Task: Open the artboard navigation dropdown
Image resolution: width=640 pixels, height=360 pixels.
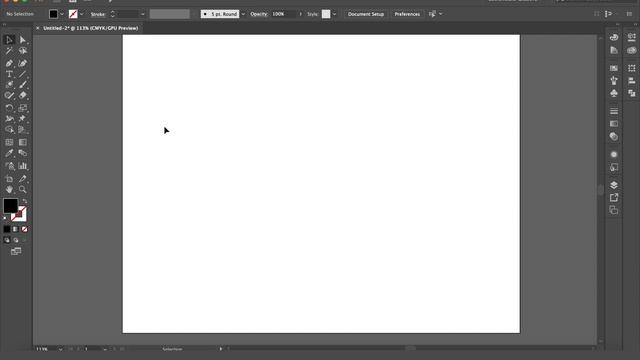Action: pos(105,349)
